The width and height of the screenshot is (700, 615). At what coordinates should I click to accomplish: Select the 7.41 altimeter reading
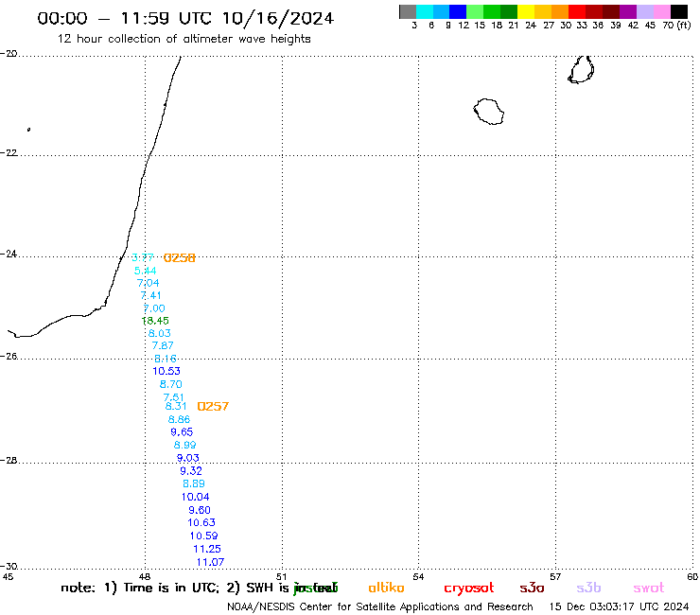pyautogui.click(x=150, y=295)
